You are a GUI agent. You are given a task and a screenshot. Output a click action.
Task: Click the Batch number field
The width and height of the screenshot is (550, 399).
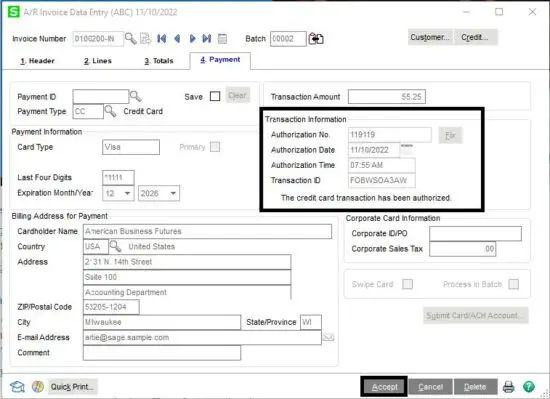[288, 39]
